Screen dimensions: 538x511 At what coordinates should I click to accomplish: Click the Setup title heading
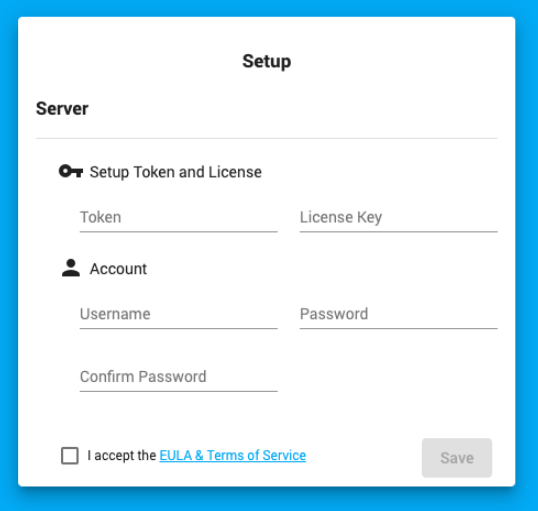(267, 61)
